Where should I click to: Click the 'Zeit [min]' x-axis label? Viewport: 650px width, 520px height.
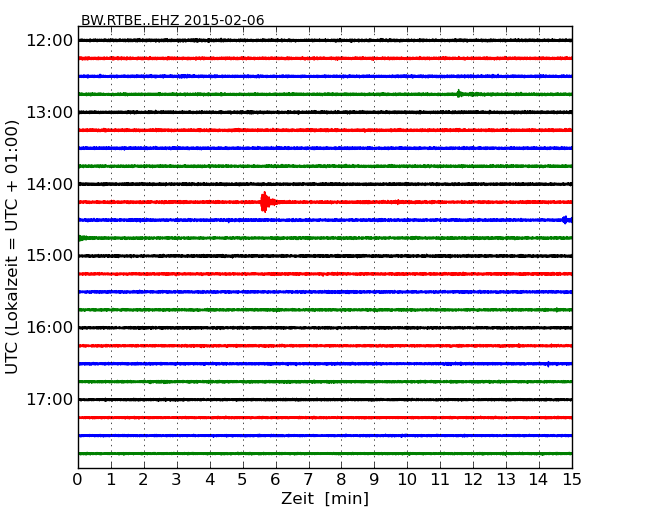324,499
